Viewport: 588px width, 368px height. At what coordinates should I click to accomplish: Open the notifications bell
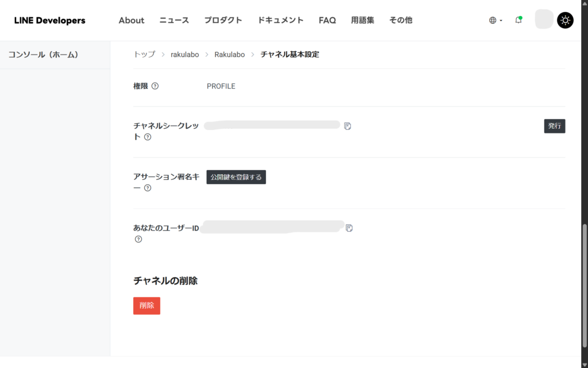tap(519, 20)
